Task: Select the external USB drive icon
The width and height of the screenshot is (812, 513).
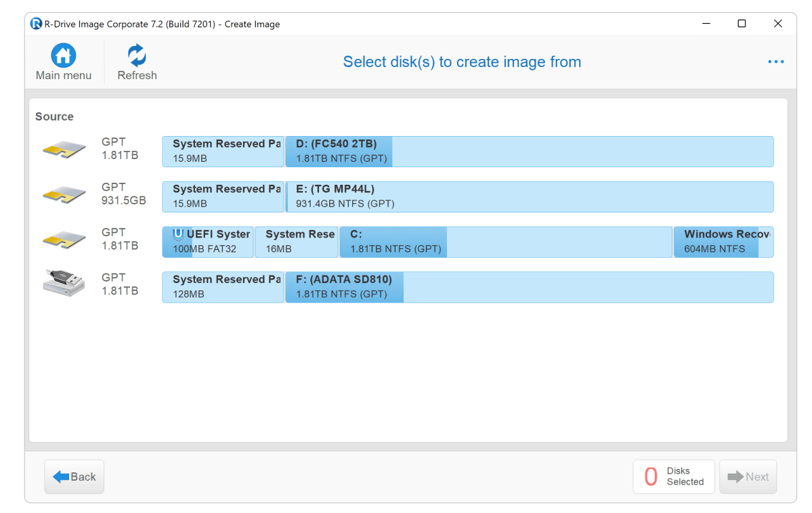Action: 64,283
